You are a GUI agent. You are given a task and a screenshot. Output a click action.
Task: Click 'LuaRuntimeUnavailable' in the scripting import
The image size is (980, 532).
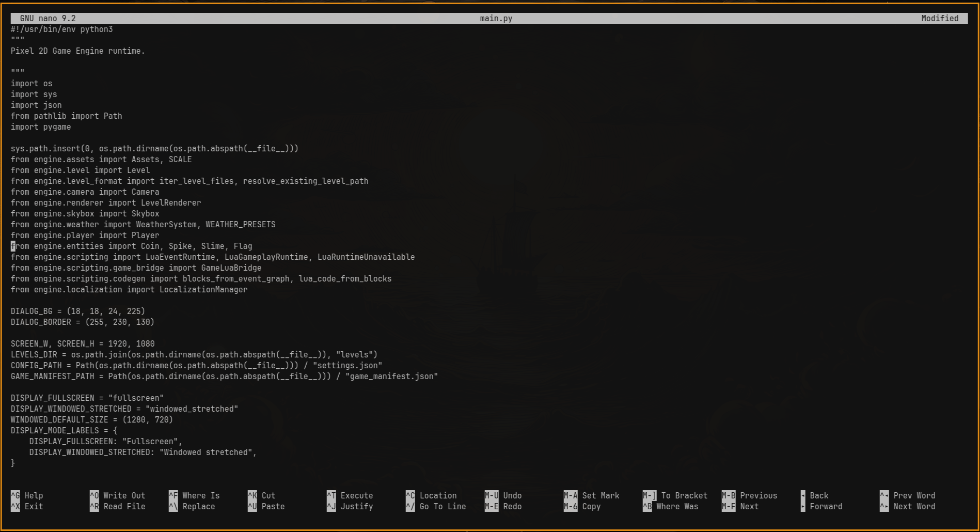click(x=366, y=257)
